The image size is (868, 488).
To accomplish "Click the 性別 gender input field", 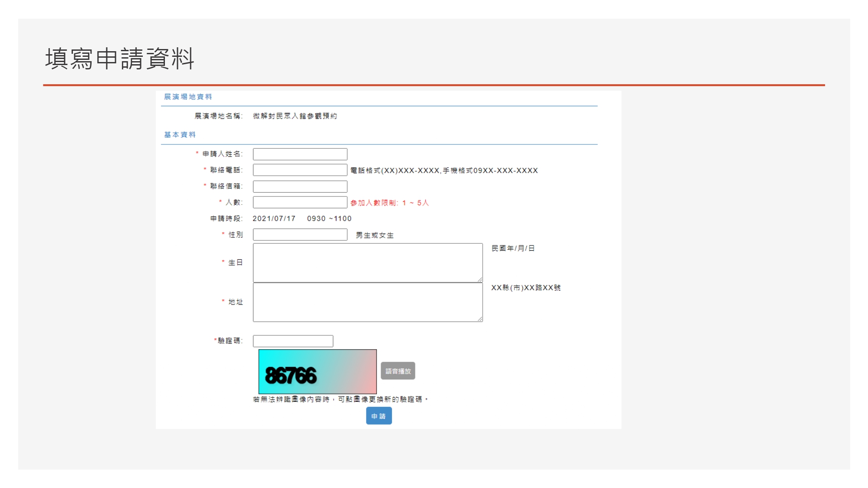I will point(299,235).
